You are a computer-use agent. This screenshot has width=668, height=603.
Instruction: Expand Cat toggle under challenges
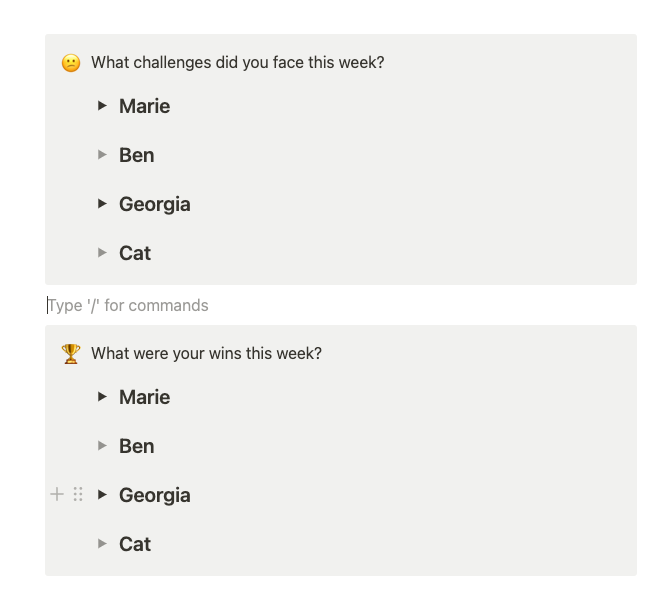pyautogui.click(x=102, y=253)
